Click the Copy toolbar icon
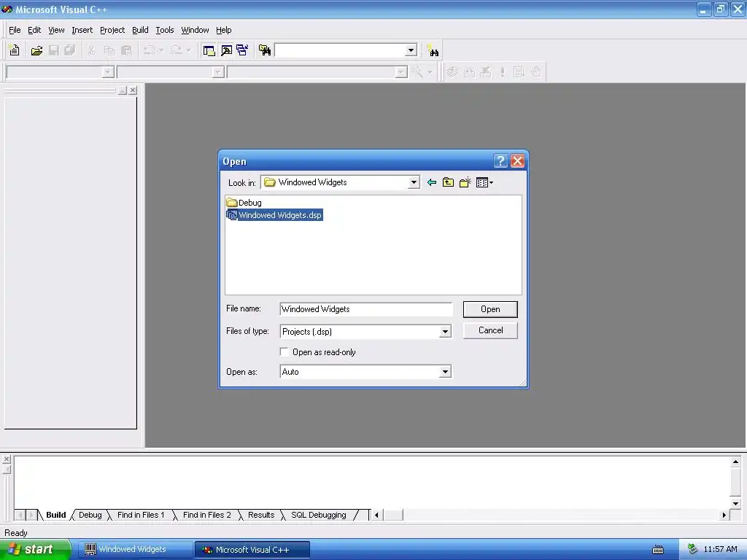The image size is (747, 560). pos(109,50)
